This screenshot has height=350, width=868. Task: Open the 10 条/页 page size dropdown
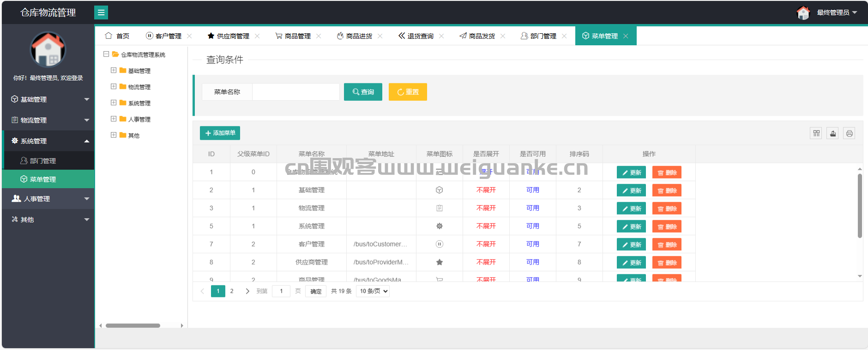[373, 291]
